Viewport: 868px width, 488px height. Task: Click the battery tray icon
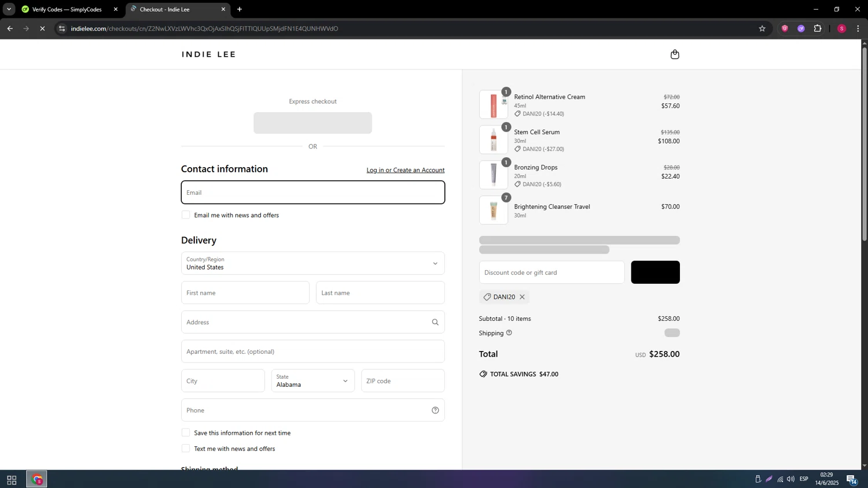tap(758, 479)
